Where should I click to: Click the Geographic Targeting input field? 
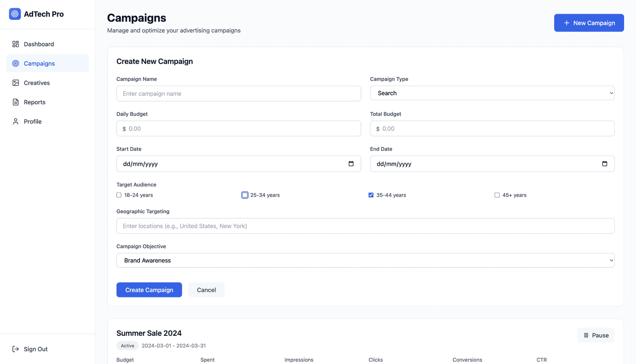pyautogui.click(x=365, y=226)
